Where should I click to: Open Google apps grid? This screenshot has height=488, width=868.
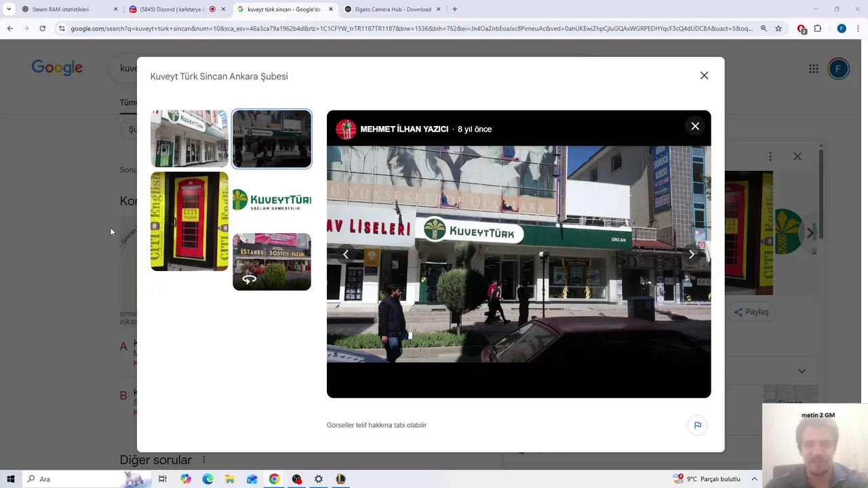(x=814, y=68)
